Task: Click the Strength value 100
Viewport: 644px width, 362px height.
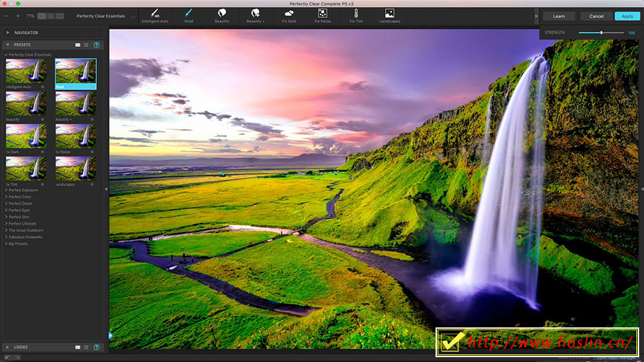Action: click(x=632, y=33)
